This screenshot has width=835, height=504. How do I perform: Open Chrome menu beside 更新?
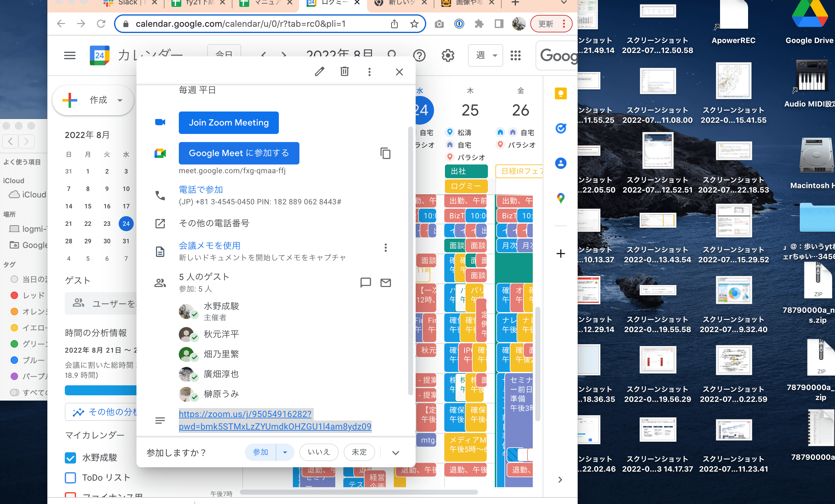point(564,24)
